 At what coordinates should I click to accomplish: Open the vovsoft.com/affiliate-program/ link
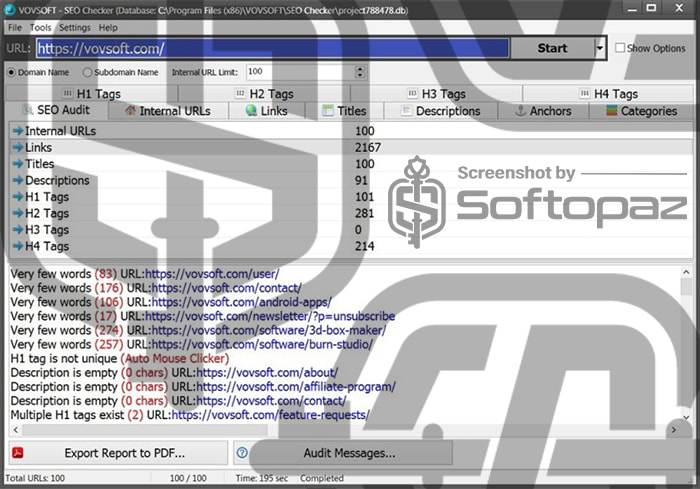click(x=296, y=387)
